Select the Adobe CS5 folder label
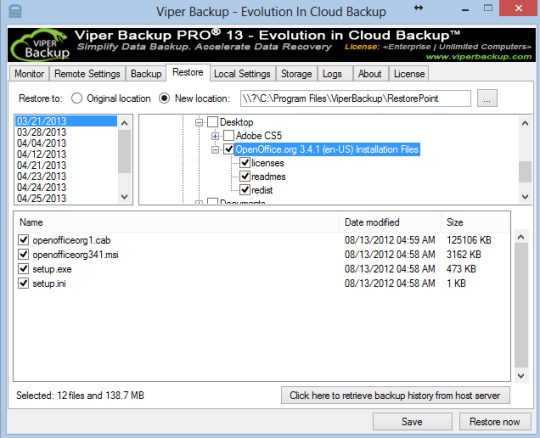540x438 pixels. (x=259, y=136)
